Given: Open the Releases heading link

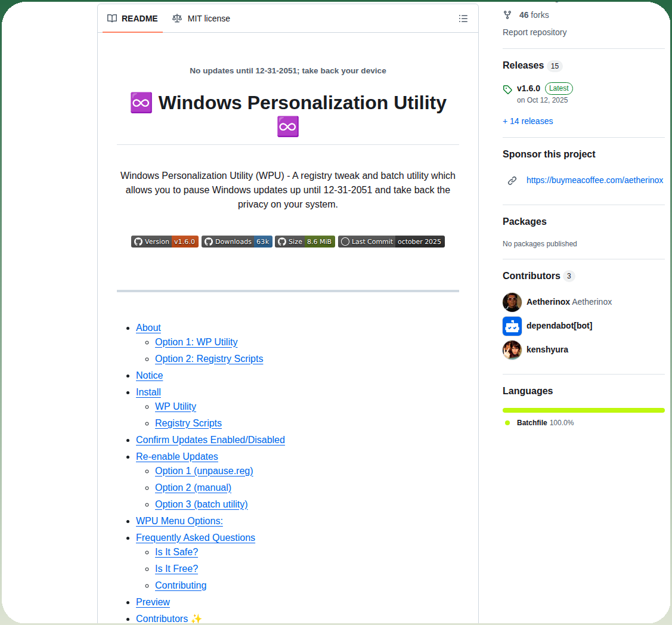Looking at the screenshot, I should [x=523, y=66].
